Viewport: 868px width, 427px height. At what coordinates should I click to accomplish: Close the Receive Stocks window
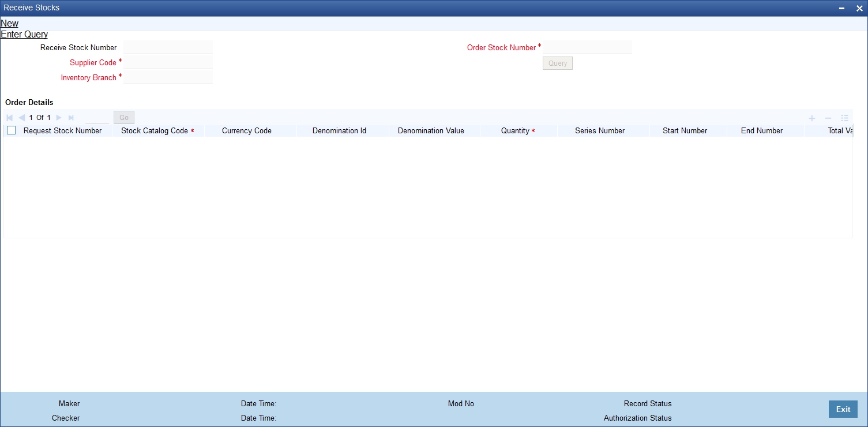coord(859,8)
